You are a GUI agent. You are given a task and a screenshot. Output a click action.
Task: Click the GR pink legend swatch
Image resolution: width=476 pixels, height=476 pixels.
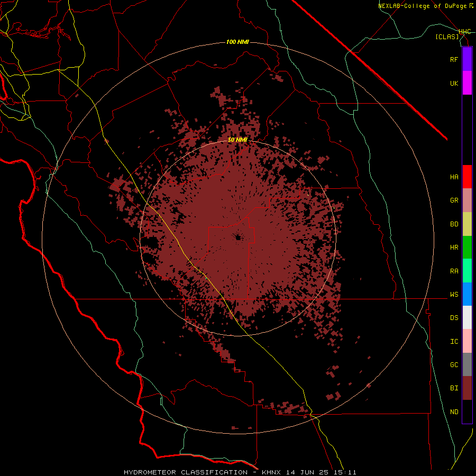coord(467,200)
